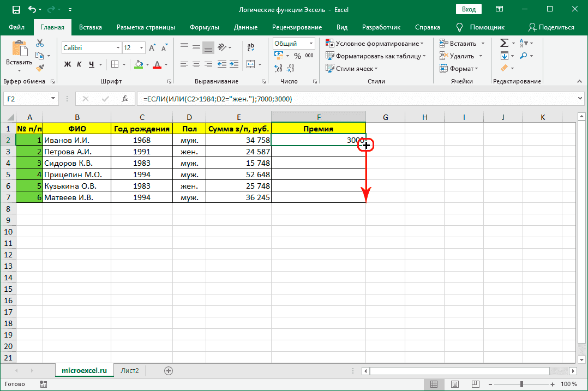Click the Вход sign-in button
Image resolution: width=588 pixels, height=391 pixels.
pyautogui.click(x=469, y=10)
